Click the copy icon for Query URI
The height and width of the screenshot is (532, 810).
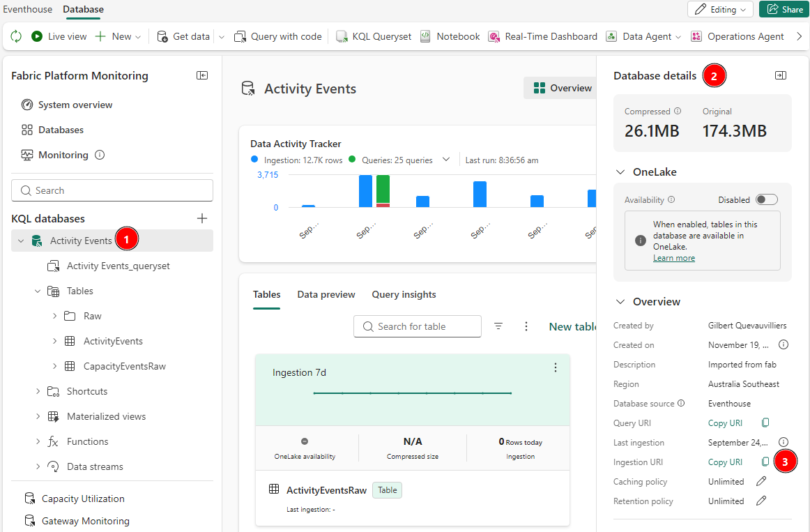(765, 423)
